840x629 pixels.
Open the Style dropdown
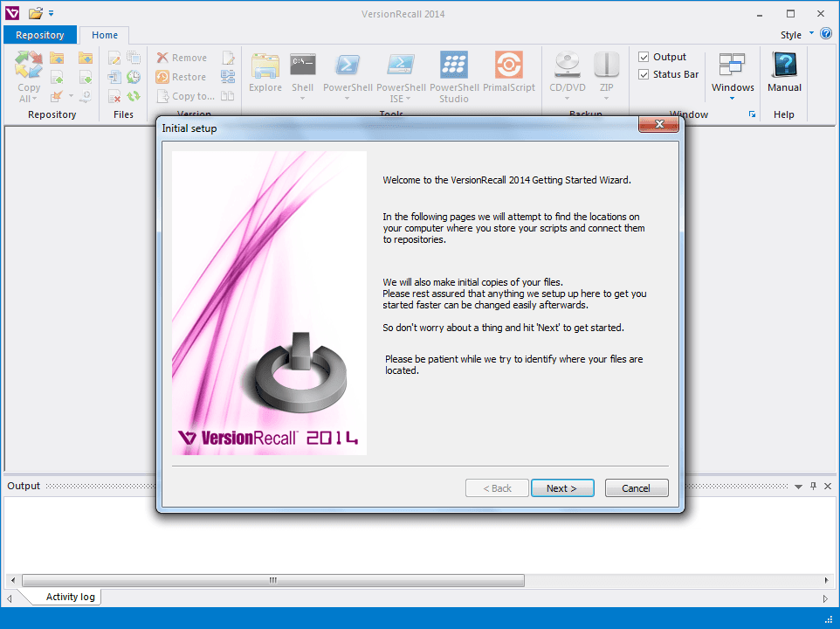pyautogui.click(x=796, y=35)
